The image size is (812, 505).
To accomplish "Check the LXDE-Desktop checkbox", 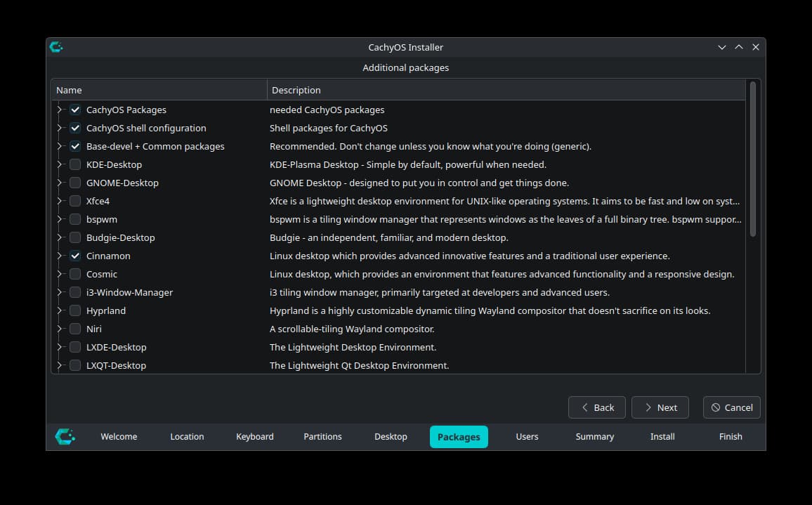I will pos(75,347).
